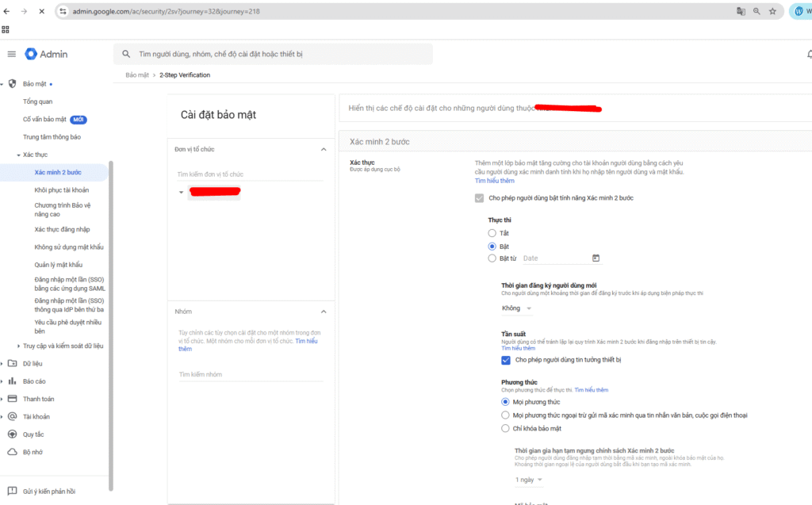812x505 pixels.
Task: Expand Truy cập và kiểm soát dữ liệu
Action: coord(19,346)
